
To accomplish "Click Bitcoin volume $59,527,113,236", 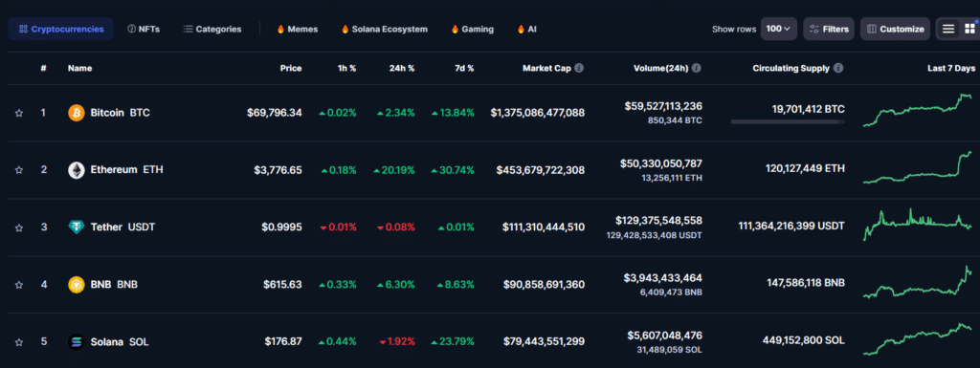I will [663, 107].
